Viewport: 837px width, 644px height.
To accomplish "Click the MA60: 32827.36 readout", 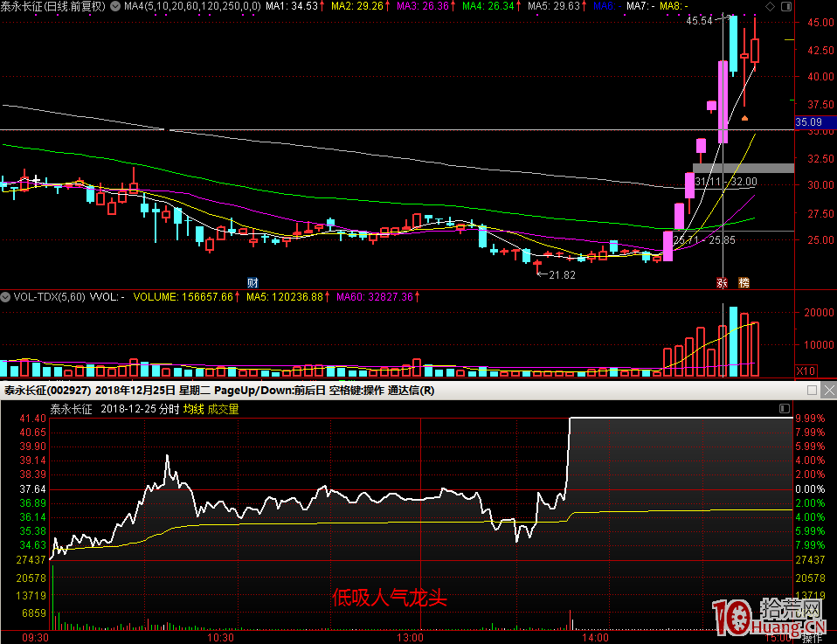I will coord(375,297).
